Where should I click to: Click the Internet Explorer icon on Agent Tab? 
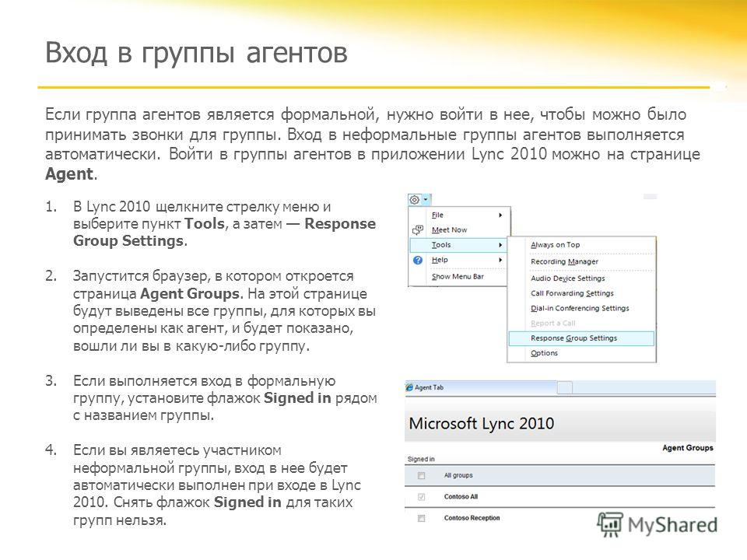coord(409,387)
